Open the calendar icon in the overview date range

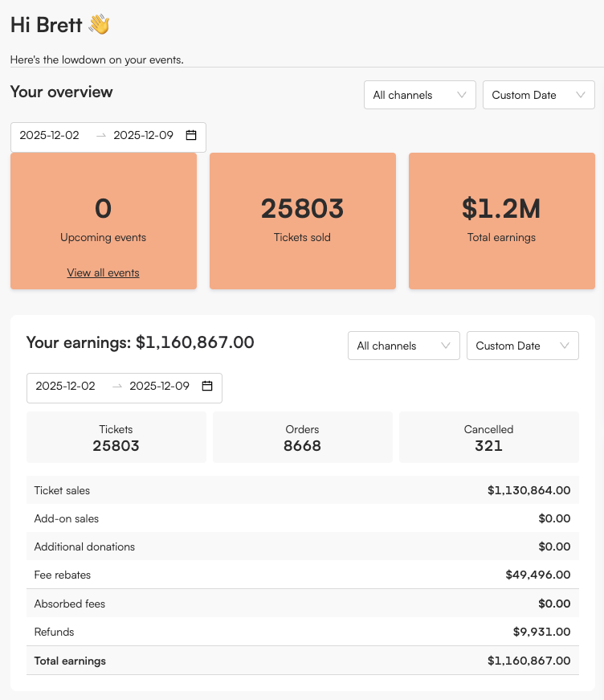pos(191,136)
